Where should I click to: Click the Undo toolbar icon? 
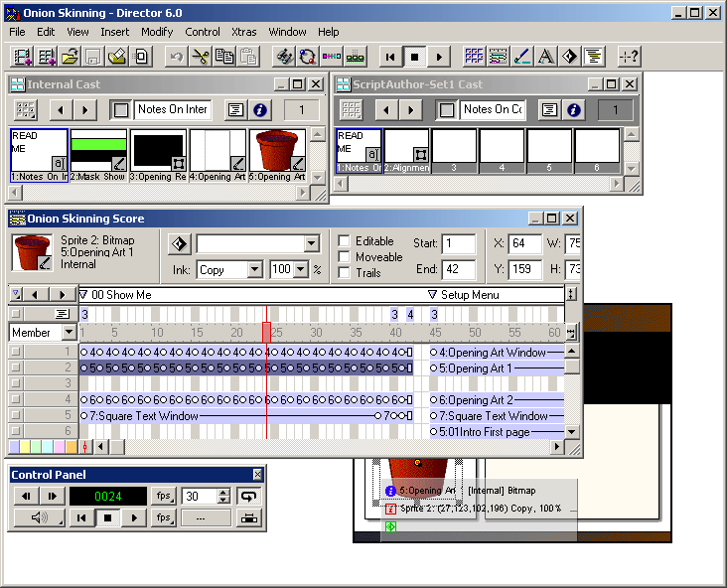[x=177, y=57]
